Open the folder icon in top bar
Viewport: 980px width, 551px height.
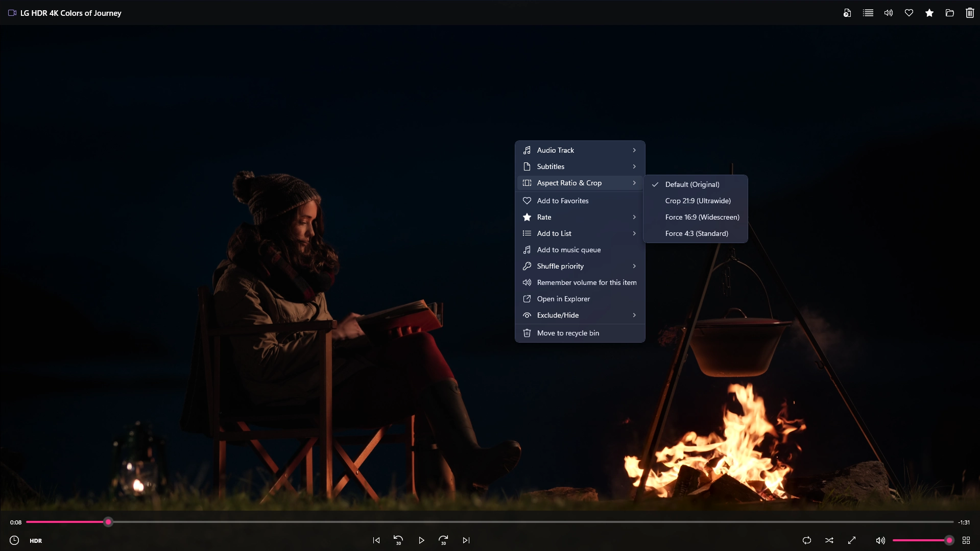[x=950, y=13]
